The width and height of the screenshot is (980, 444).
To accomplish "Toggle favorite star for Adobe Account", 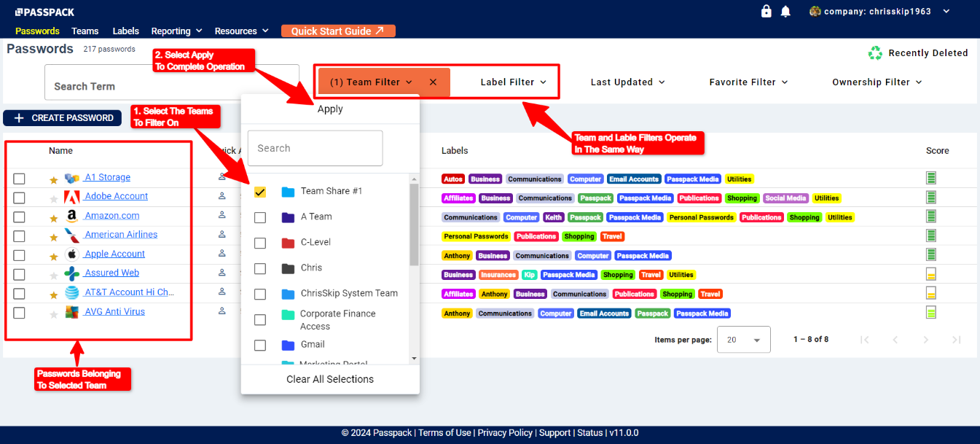I will [53, 198].
